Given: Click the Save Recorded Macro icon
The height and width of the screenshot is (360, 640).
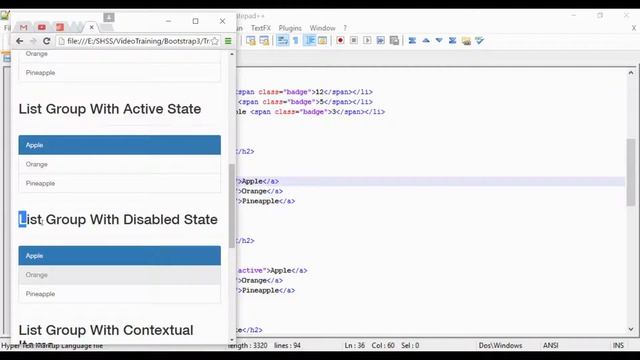Looking at the screenshot, I should click(394, 40).
